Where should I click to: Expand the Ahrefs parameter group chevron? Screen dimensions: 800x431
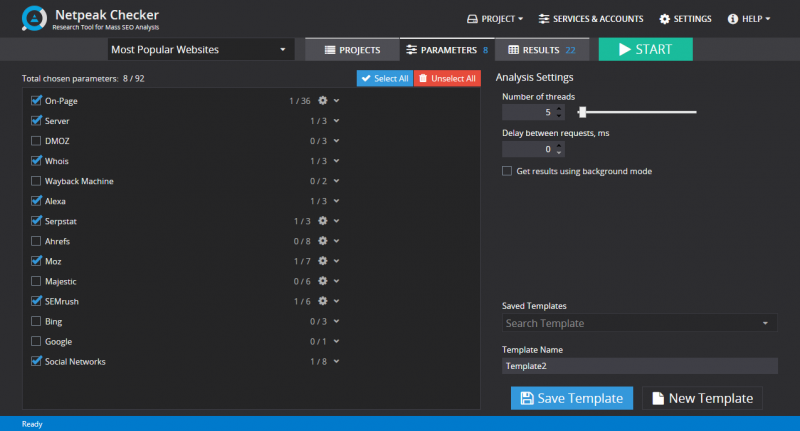337,241
